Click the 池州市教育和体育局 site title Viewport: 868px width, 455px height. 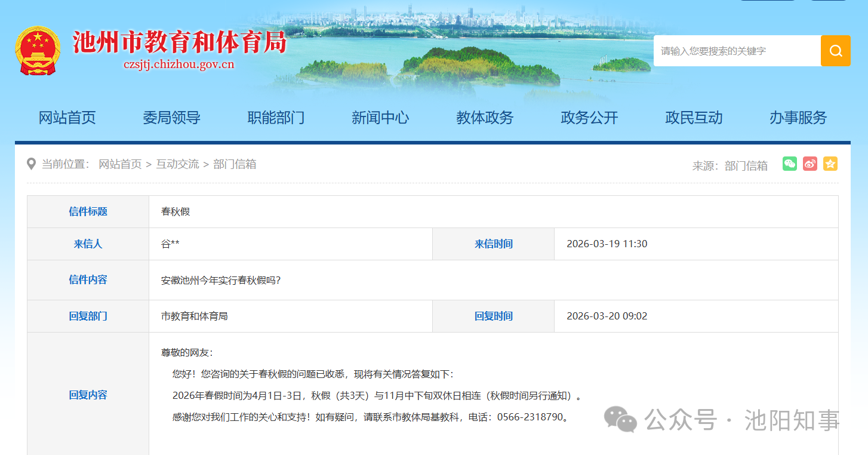[x=180, y=42]
